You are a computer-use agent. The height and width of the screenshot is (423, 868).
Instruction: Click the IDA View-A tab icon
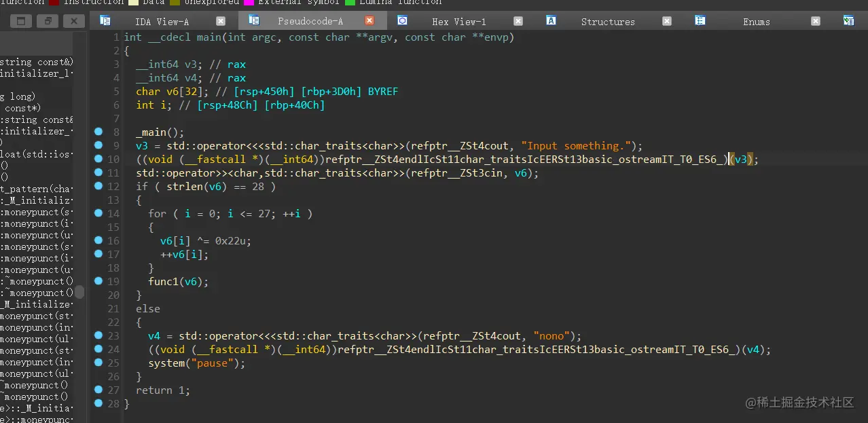point(105,20)
